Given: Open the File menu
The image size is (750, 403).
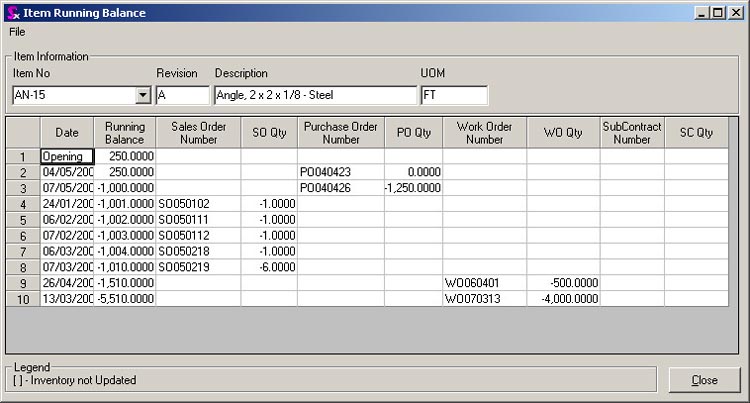Looking at the screenshot, I should pyautogui.click(x=17, y=31).
